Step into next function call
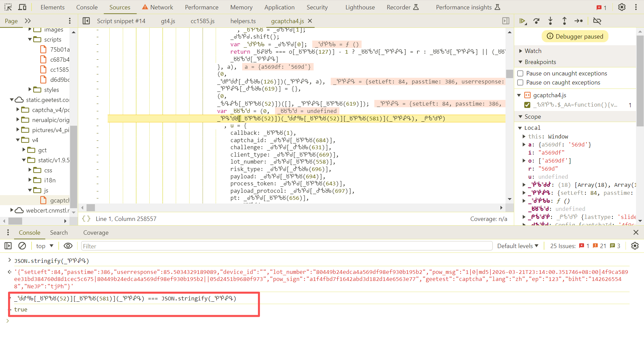The width and height of the screenshot is (644, 350). tap(550, 21)
